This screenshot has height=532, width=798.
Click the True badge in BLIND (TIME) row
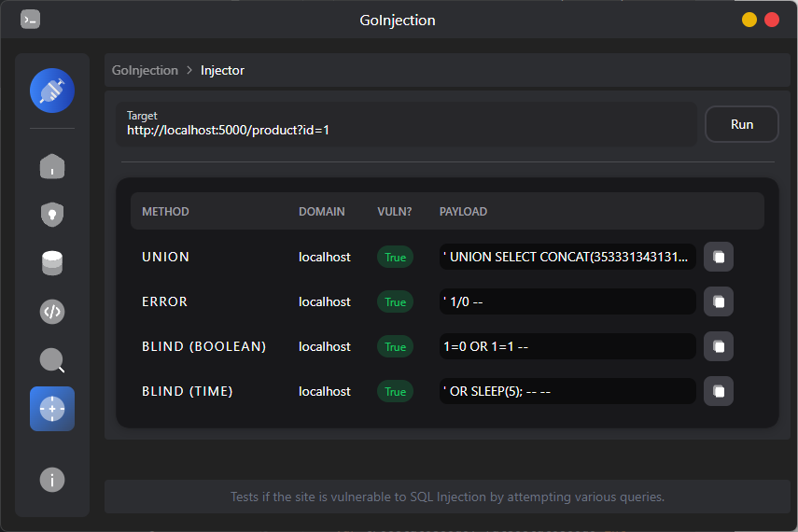pyautogui.click(x=395, y=391)
